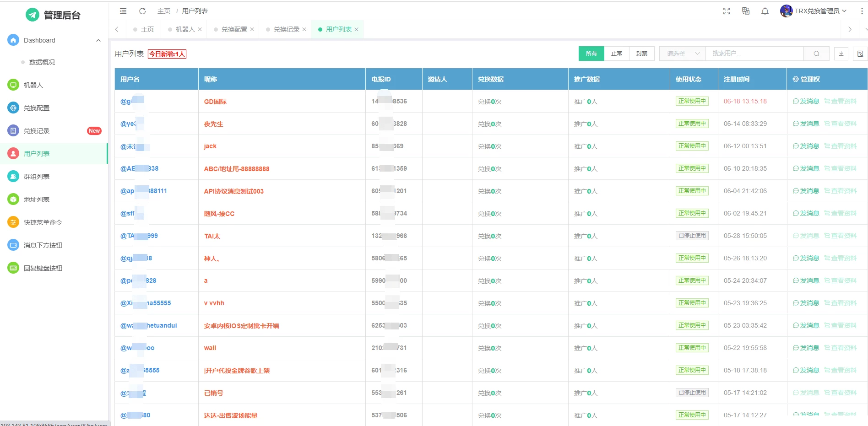Open 群组列表 in the sidebar
This screenshot has height=426, width=868.
pos(37,177)
